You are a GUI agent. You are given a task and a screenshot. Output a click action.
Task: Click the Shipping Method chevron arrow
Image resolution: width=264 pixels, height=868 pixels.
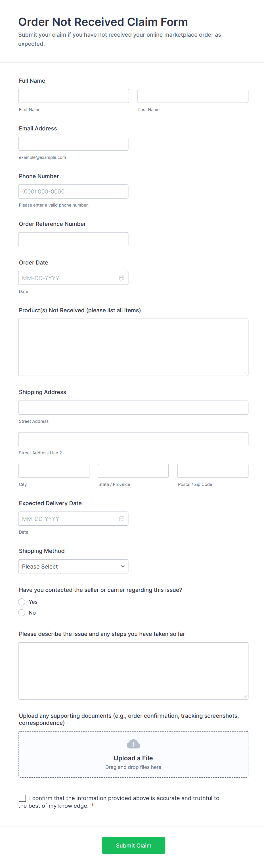click(x=123, y=567)
